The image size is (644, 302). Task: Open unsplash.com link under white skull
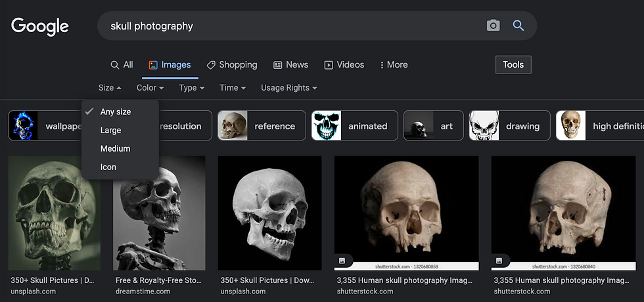(x=242, y=291)
